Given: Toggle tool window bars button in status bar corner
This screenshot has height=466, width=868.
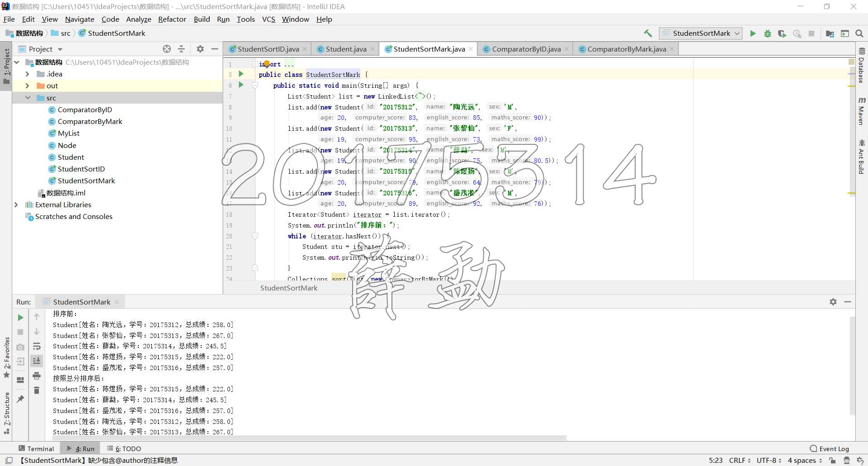Looking at the screenshot, I should tap(9, 461).
